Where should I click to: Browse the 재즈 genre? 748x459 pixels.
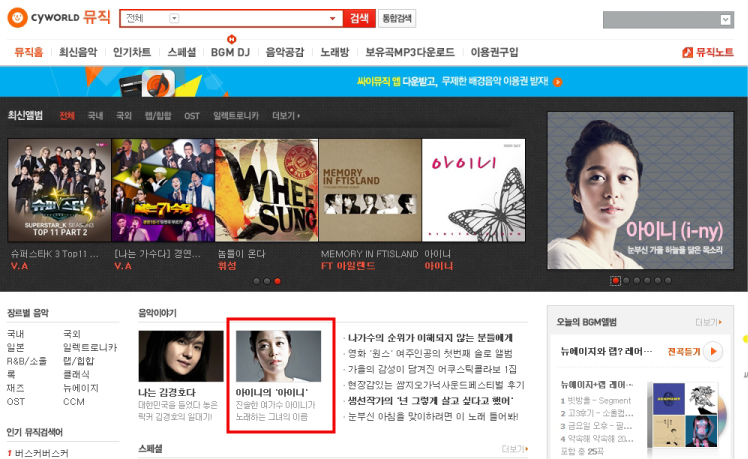click(15, 388)
